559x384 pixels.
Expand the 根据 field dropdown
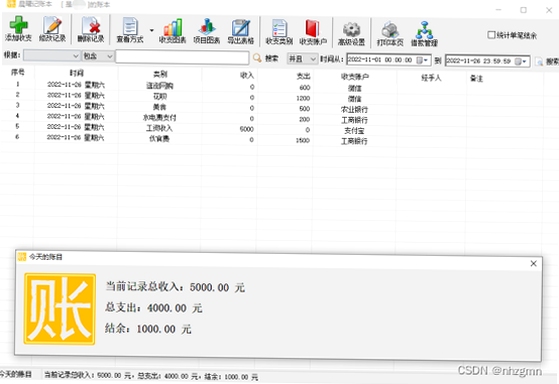click(52, 56)
